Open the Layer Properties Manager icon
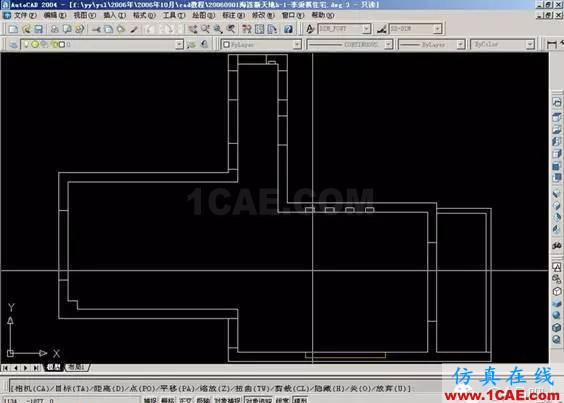Viewport: 564px width, 403px height. pos(13,45)
